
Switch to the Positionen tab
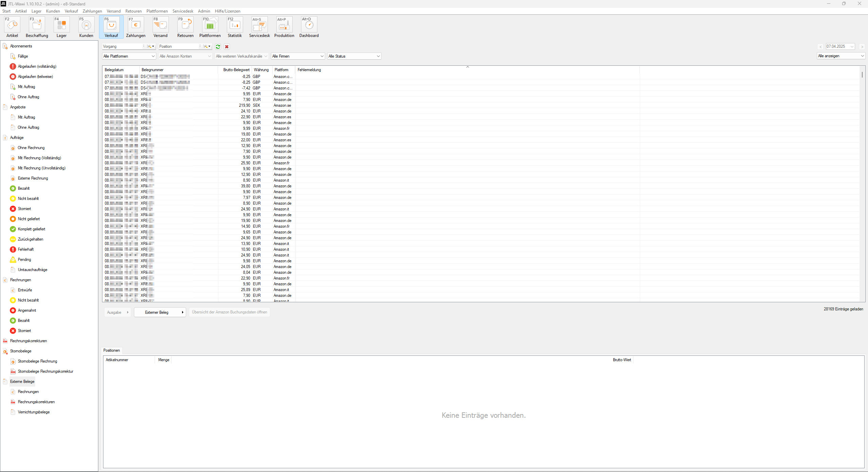(112, 350)
